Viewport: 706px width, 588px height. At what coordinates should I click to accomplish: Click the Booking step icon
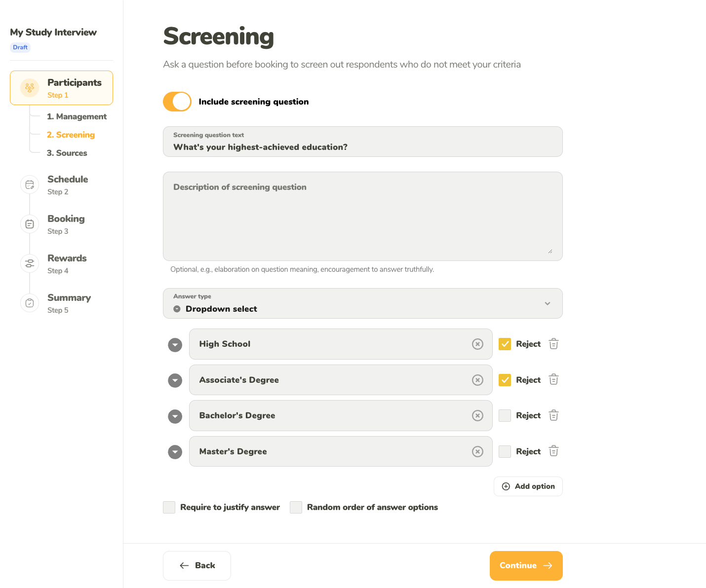point(30,224)
